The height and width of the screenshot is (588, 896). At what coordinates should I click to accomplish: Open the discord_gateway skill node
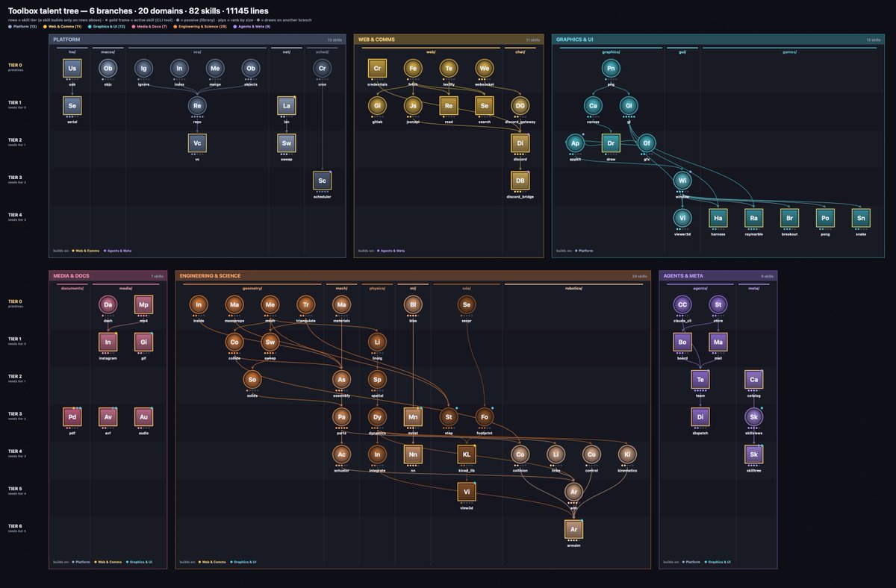click(x=520, y=106)
